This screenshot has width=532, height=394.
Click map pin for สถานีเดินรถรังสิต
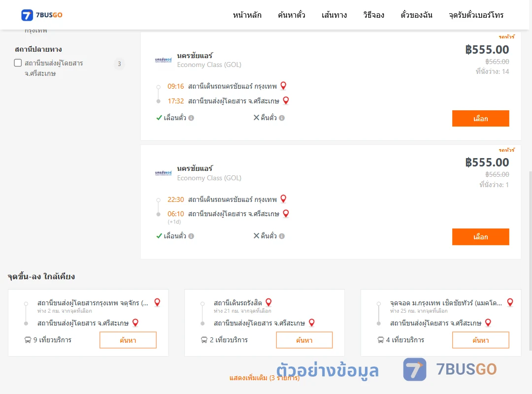[268, 302]
